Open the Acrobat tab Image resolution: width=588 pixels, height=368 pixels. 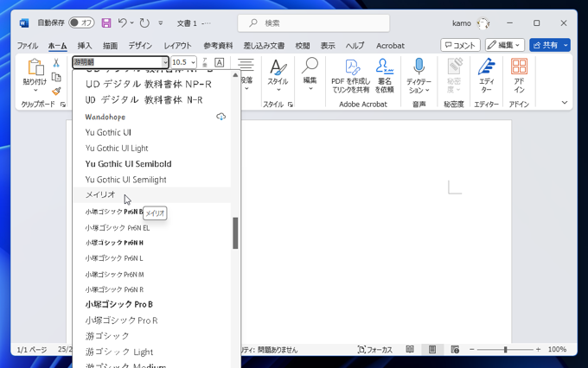click(x=390, y=46)
